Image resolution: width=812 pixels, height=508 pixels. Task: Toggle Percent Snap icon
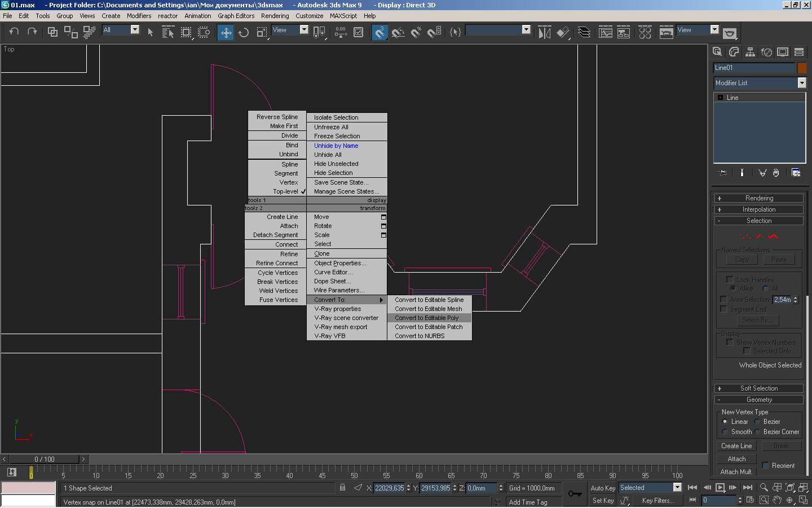[416, 32]
